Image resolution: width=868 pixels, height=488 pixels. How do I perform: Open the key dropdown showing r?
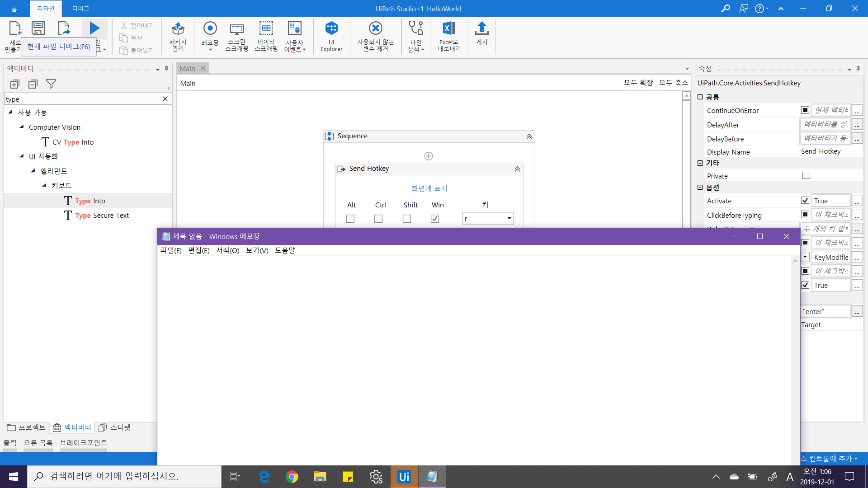coord(509,218)
